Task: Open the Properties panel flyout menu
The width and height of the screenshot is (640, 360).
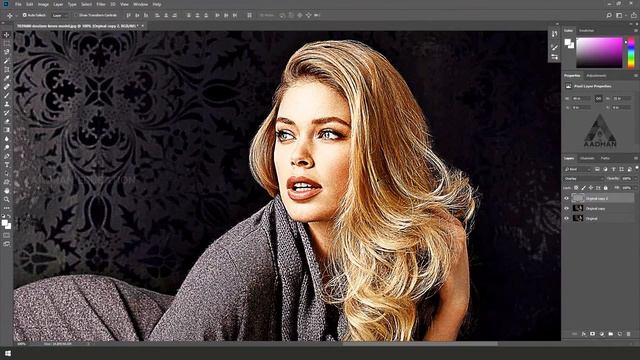Action: point(636,76)
